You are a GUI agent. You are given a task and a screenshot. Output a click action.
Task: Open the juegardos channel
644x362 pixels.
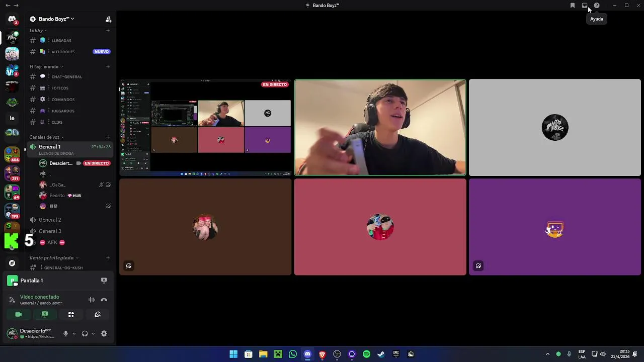coord(69,111)
